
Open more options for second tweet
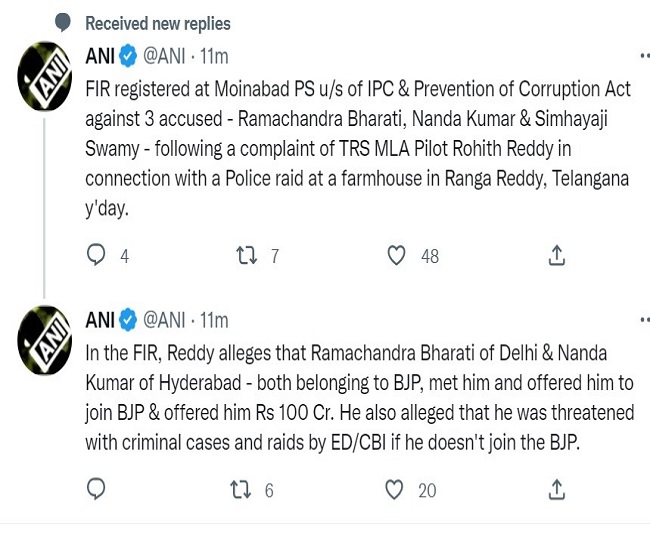[643, 320]
